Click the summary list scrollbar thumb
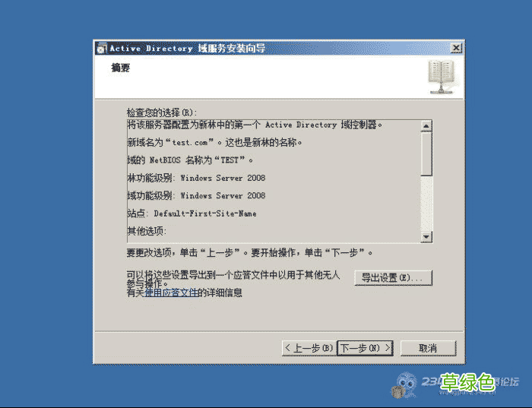This screenshot has height=408, width=532. point(426,154)
